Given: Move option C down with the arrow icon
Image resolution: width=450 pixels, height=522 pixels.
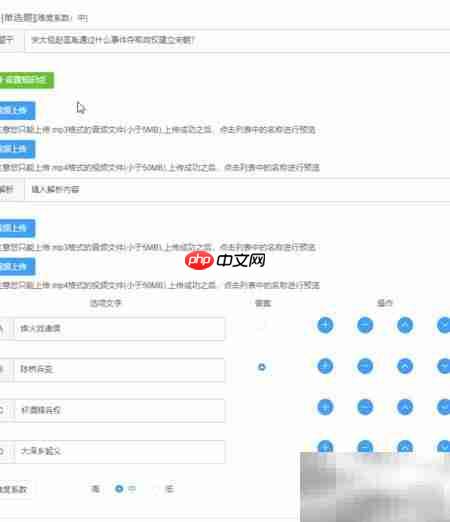Looking at the screenshot, I should tap(444, 407).
